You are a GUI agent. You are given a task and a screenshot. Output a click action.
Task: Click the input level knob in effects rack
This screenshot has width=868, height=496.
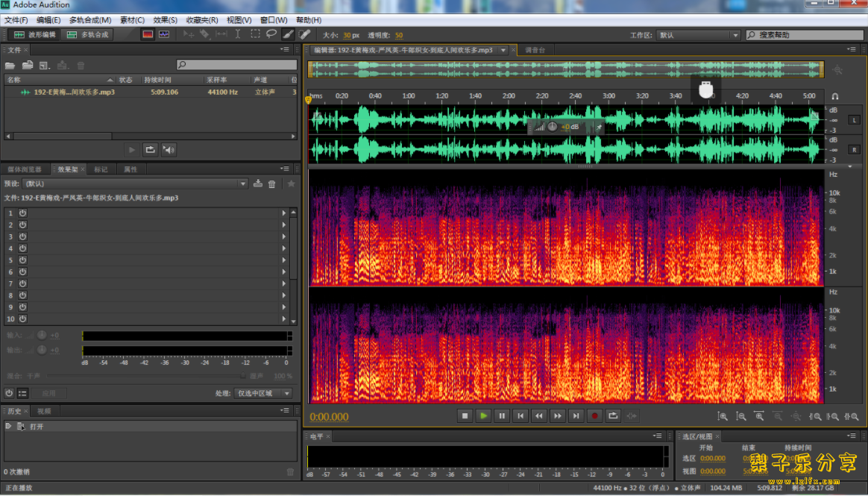(42, 335)
